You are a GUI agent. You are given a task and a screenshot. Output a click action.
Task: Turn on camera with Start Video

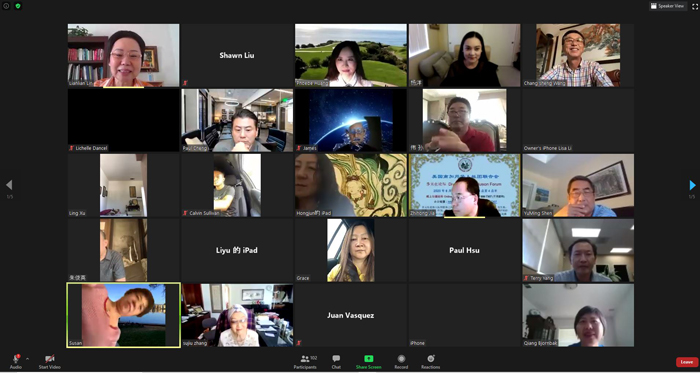click(50, 361)
